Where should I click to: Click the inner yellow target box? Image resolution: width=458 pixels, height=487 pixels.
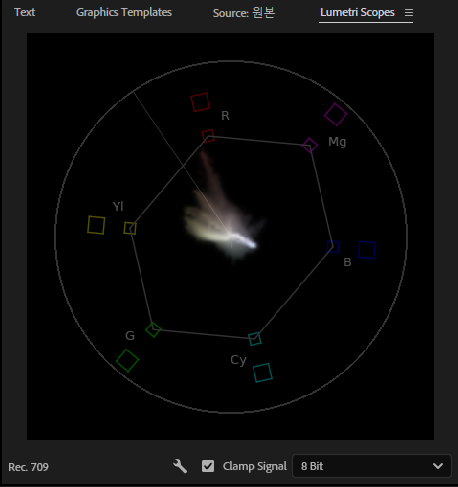(130, 228)
